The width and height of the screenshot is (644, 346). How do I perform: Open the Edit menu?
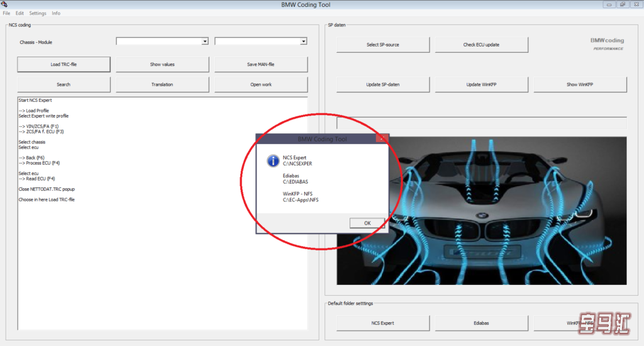[19, 13]
